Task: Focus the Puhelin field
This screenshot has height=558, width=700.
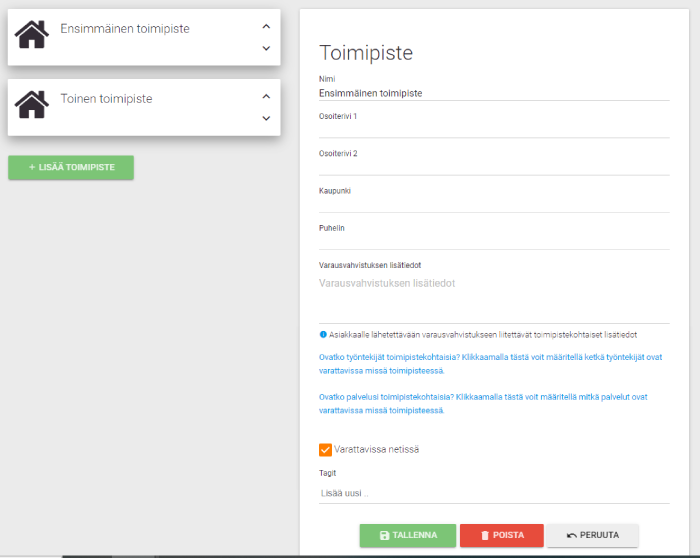Action: [x=494, y=242]
